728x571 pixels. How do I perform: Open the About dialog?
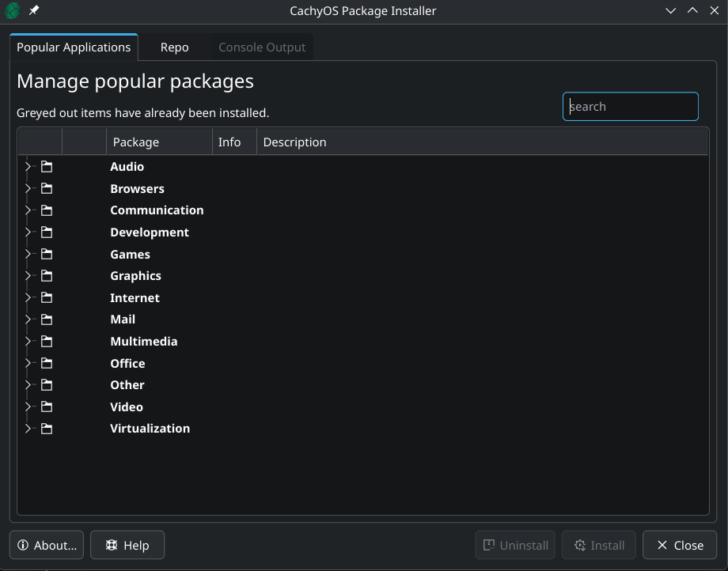point(46,545)
